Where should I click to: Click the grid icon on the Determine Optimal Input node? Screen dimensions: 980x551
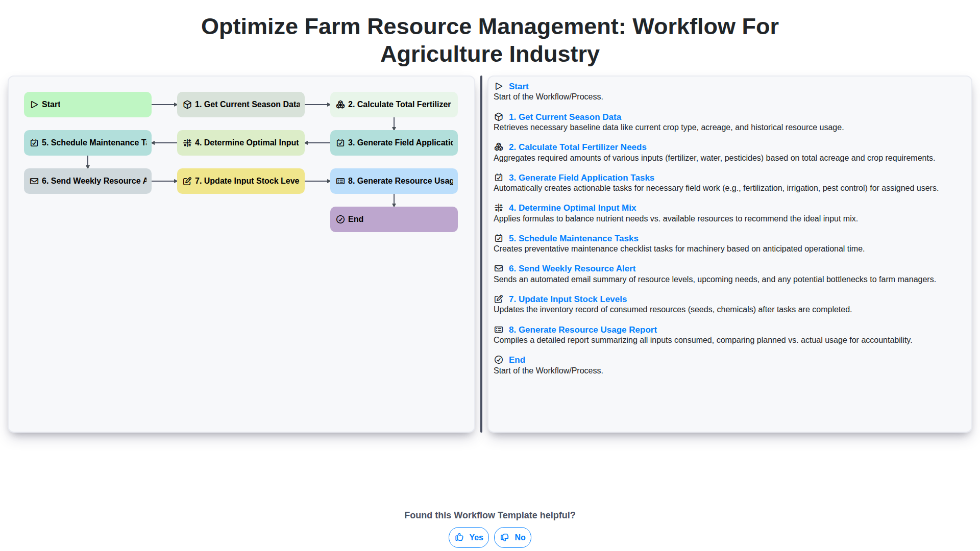(187, 143)
